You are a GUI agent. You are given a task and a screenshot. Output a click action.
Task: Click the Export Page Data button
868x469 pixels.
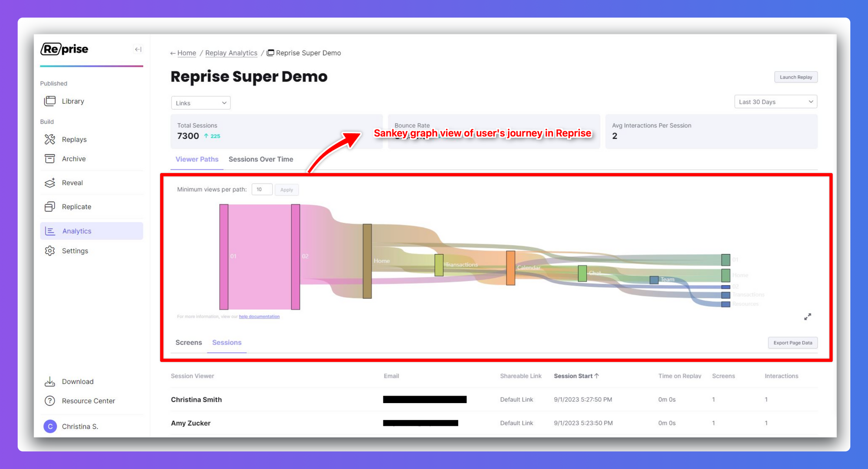(x=792, y=343)
